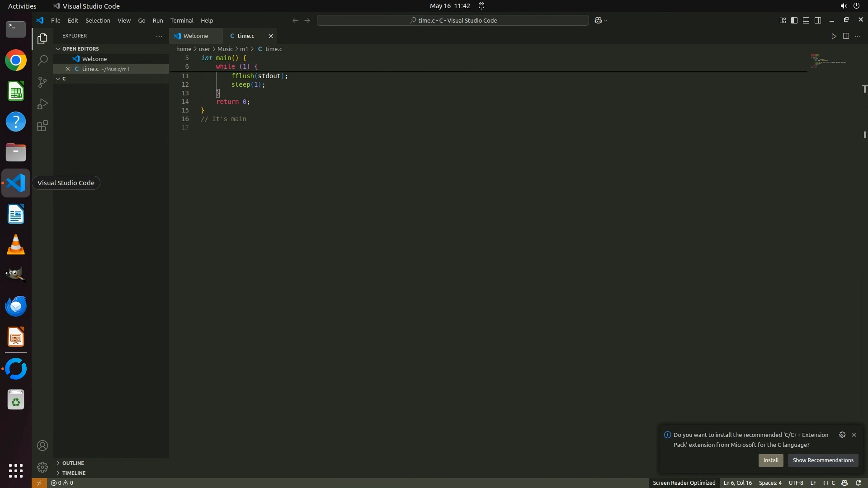Screen dimensions: 868x488
Task: Expand the TIMELINE section
Action: (x=74, y=473)
